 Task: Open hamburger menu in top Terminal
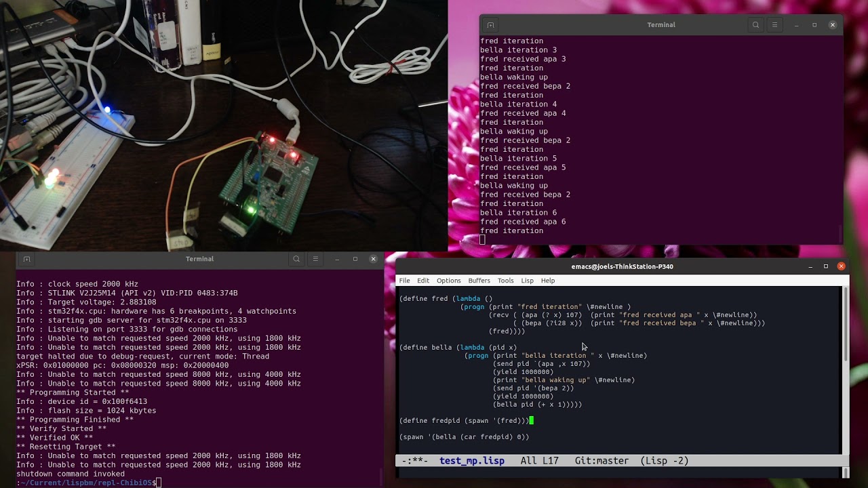[x=774, y=25]
